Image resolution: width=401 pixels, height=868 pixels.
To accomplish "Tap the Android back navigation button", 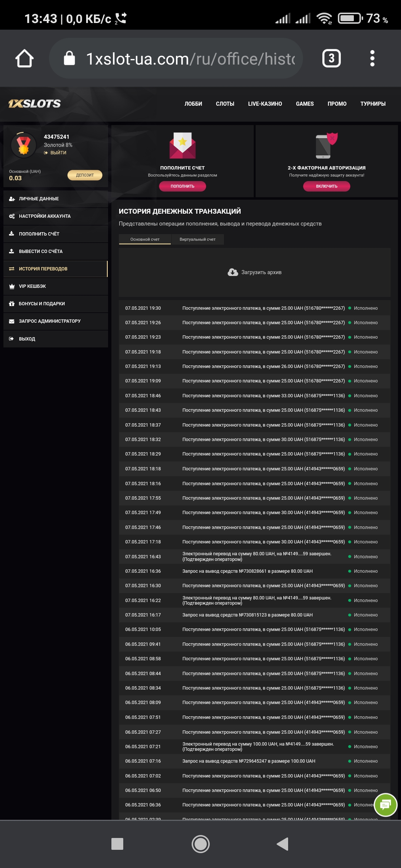I will coord(283,844).
